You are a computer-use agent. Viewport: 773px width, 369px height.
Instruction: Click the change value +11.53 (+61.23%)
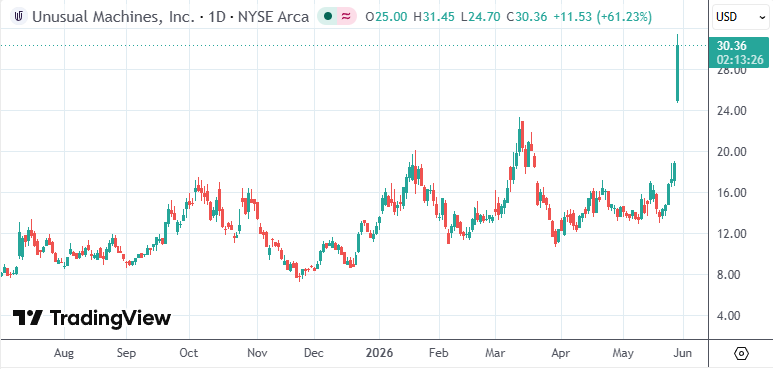[602, 17]
